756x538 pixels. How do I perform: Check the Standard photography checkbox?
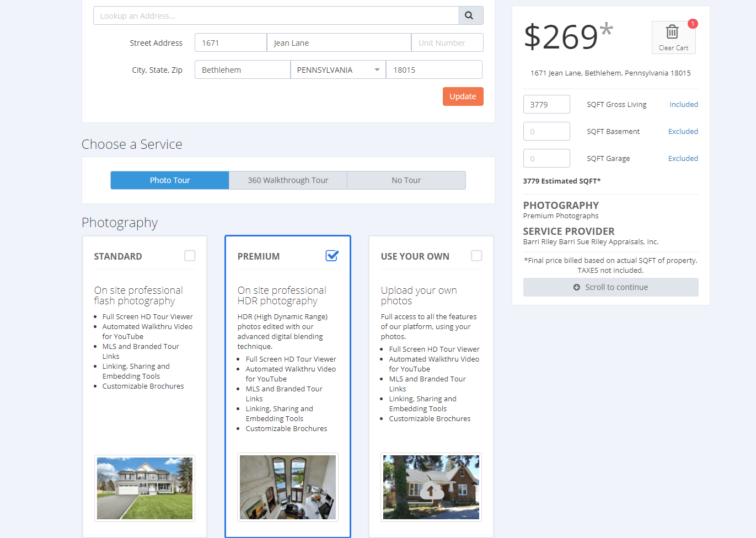coord(190,256)
